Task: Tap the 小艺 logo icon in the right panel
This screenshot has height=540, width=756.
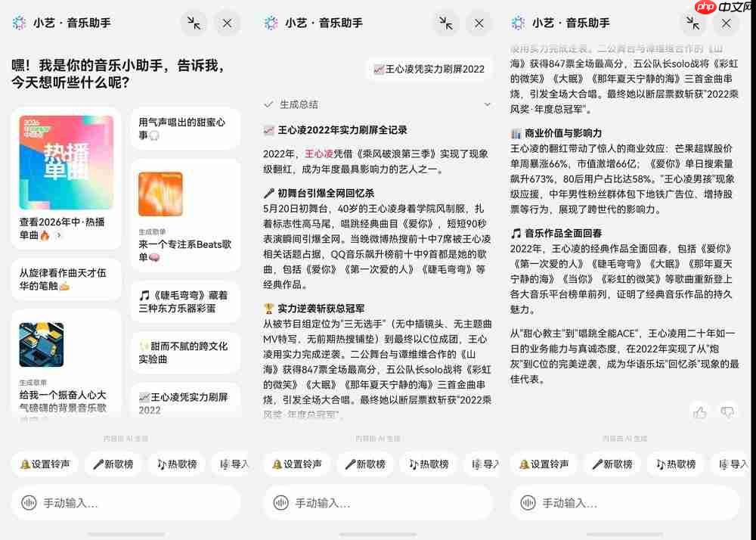Action: point(519,23)
